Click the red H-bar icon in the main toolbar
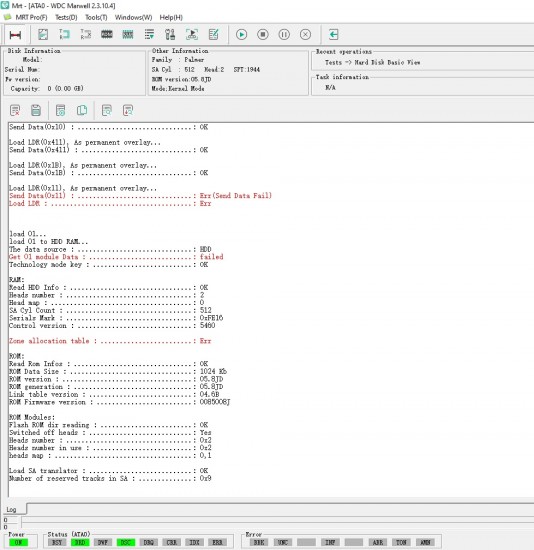This screenshot has width=534, height=550. tap(15, 35)
